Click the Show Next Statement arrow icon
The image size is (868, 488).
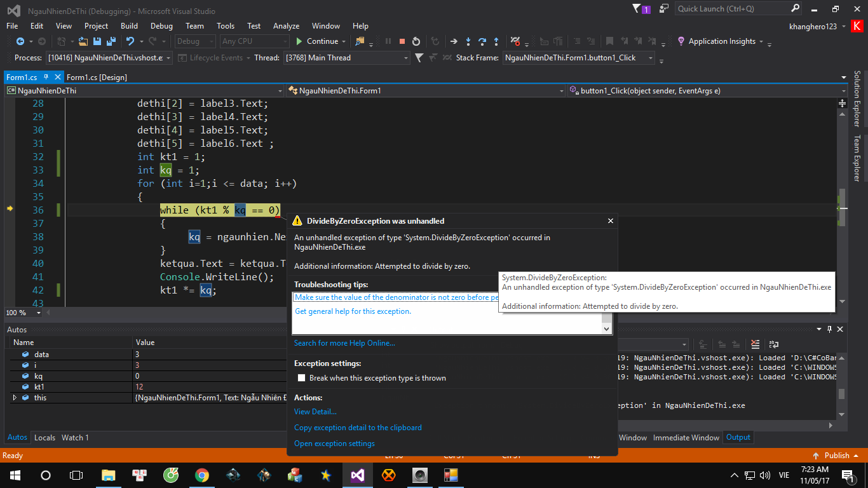pyautogui.click(x=454, y=41)
